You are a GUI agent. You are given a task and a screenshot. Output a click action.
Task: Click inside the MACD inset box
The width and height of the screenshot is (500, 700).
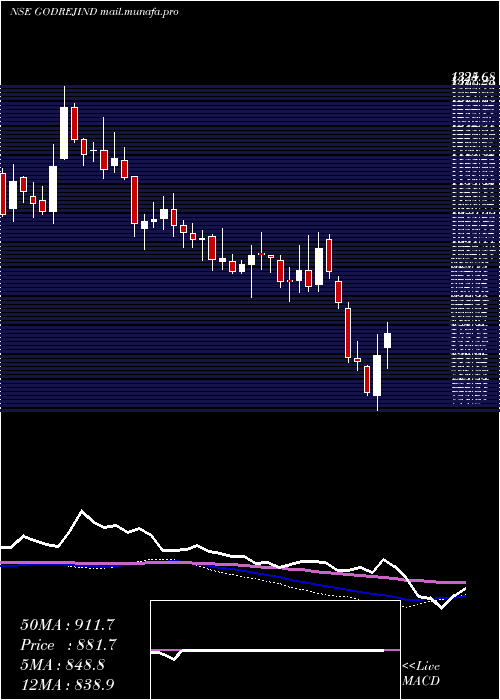[x=275, y=650]
